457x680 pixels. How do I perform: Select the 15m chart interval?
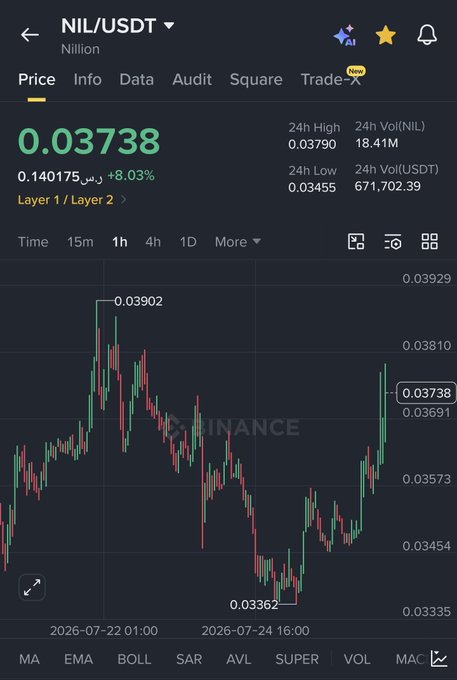coord(80,242)
